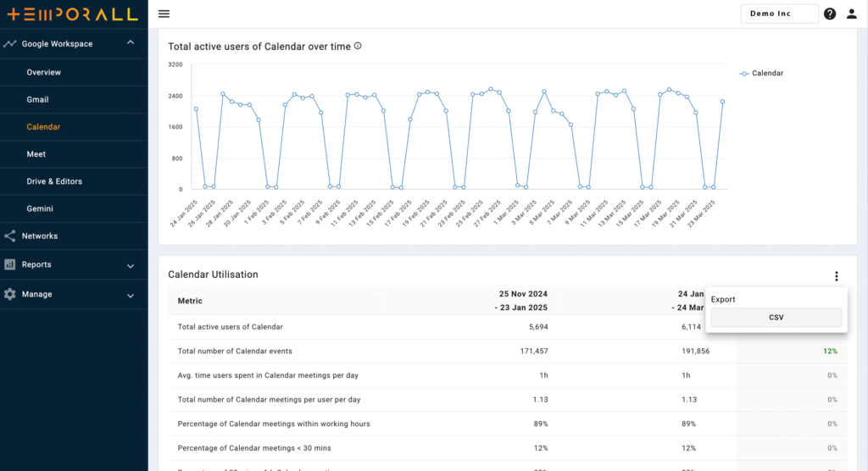This screenshot has height=471, width=868.
Task: Expand the Manage section chevron
Action: pyautogui.click(x=131, y=296)
